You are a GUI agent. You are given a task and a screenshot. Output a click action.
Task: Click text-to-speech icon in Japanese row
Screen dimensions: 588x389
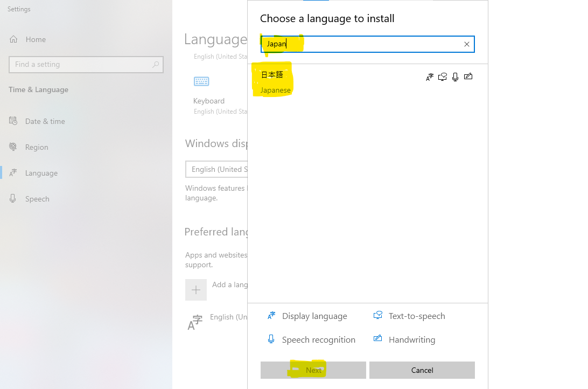443,77
